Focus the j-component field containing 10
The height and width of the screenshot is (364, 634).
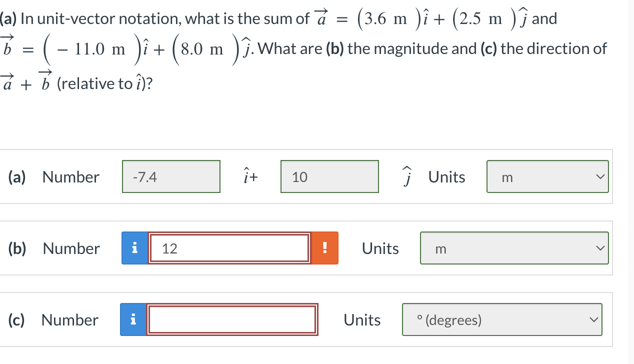pyautogui.click(x=330, y=176)
